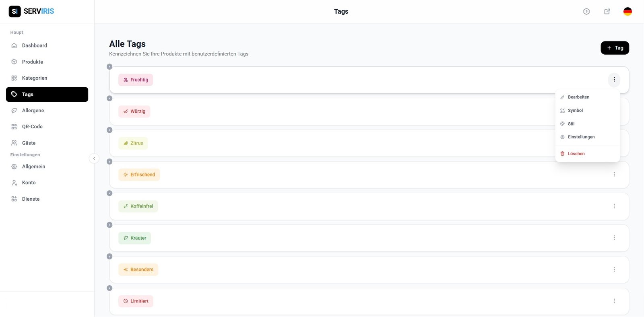Collapse the sidebar with the chevron
The height and width of the screenshot is (317, 644).
pyautogui.click(x=94, y=158)
